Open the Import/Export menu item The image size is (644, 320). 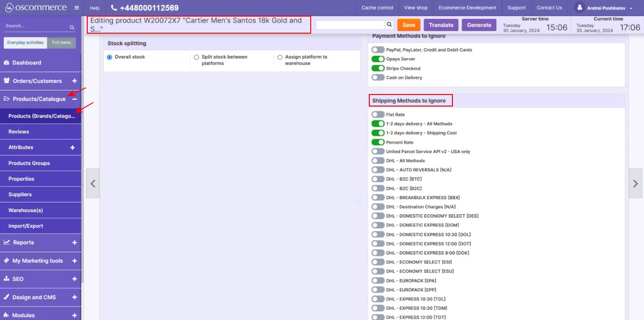click(x=41, y=226)
